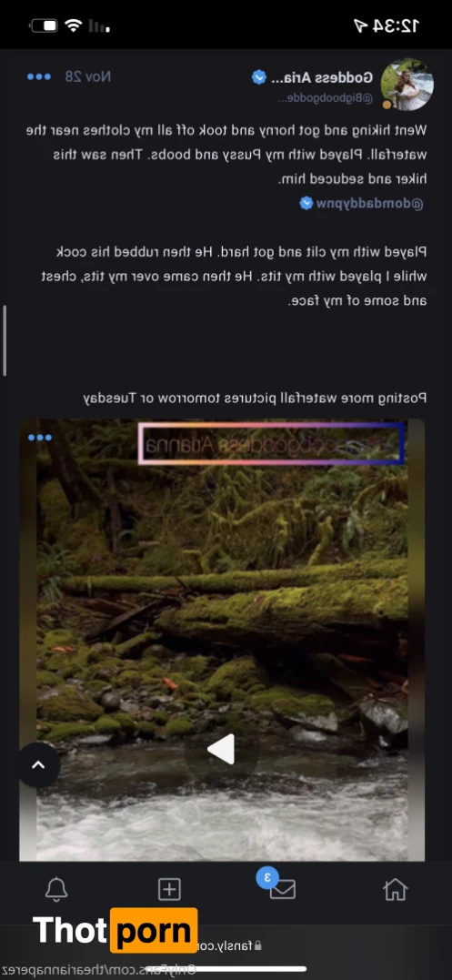Open the notifications bell icon

coord(56,889)
